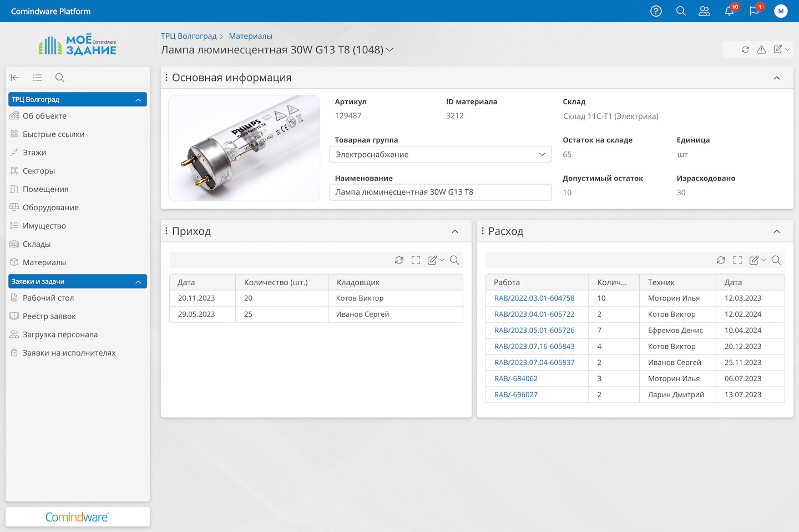The image size is (799, 532).
Task: Go to Оборудование in the sidebar
Action: [x=50, y=207]
